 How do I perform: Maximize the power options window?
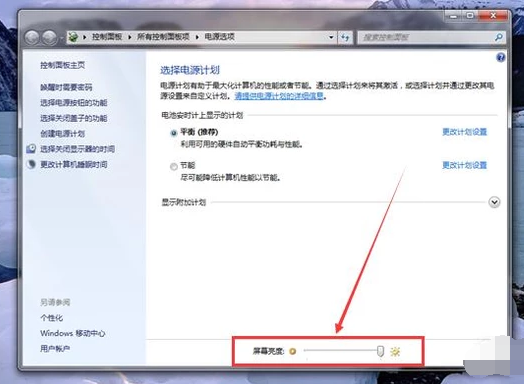470,16
